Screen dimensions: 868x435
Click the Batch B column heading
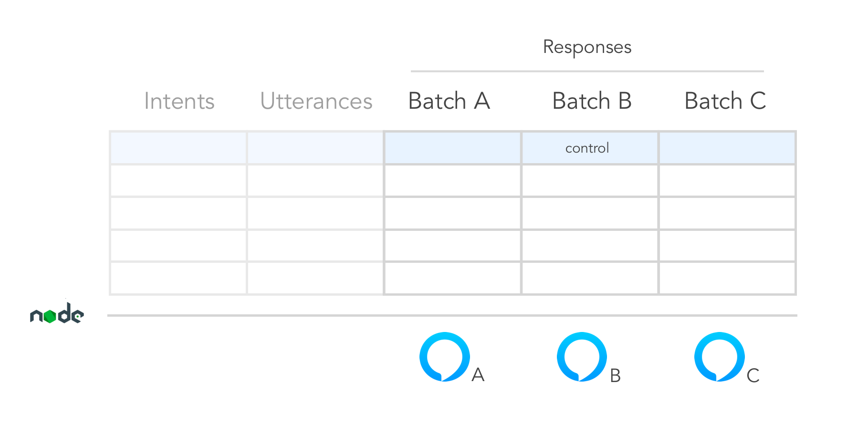pyautogui.click(x=592, y=101)
